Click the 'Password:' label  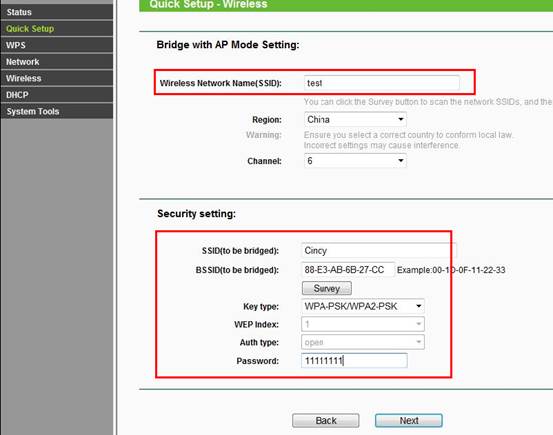pos(257,361)
